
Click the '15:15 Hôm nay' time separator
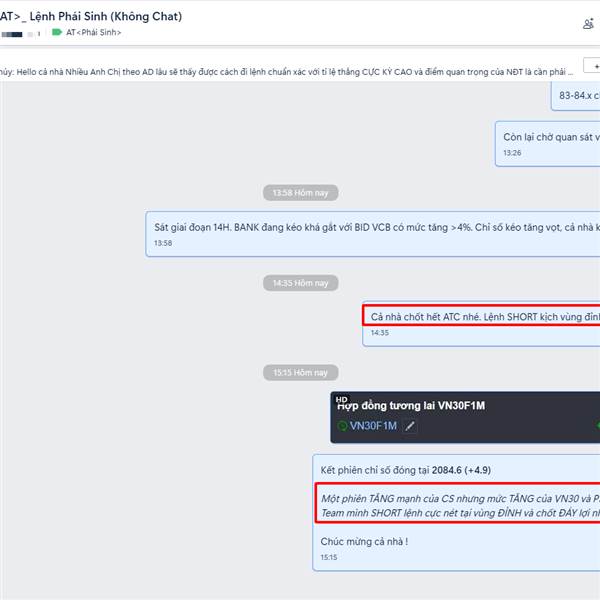click(300, 373)
